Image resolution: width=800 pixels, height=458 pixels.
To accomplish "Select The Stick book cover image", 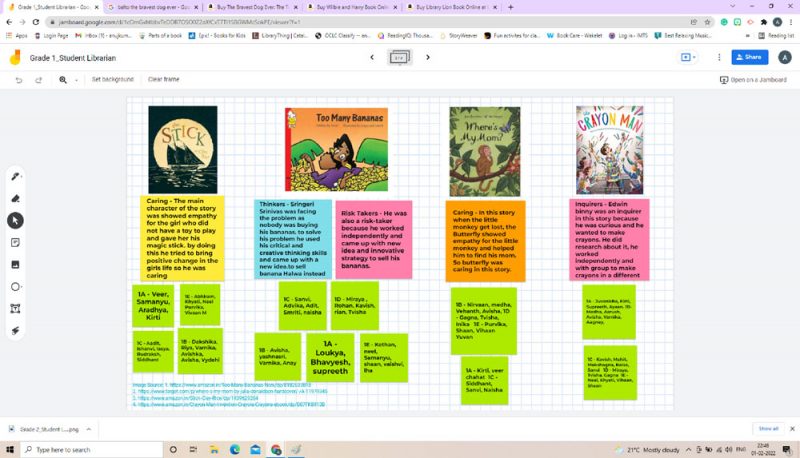I will click(183, 149).
